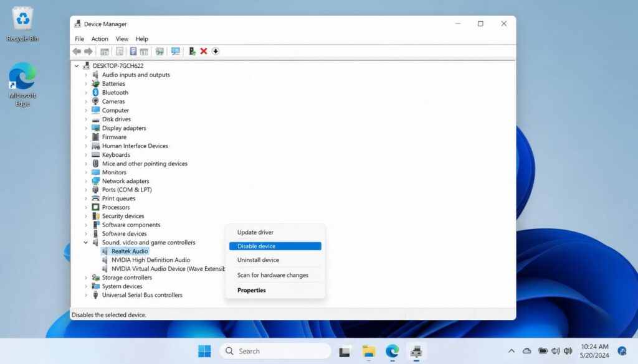Click the update driver icon with green arrow

(192, 51)
